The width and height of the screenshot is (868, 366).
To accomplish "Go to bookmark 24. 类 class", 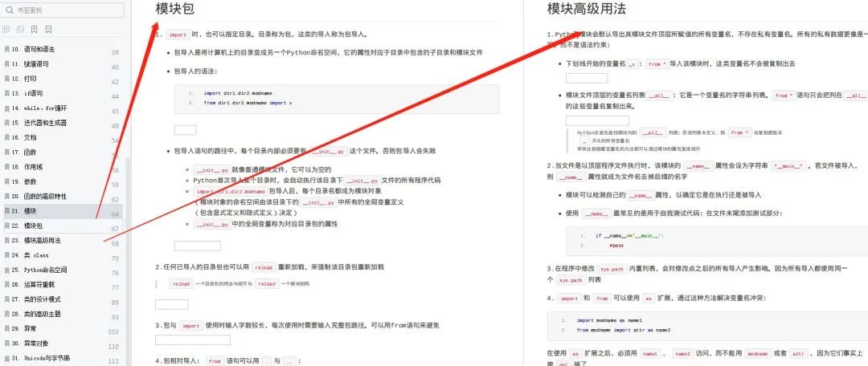I will (30, 255).
